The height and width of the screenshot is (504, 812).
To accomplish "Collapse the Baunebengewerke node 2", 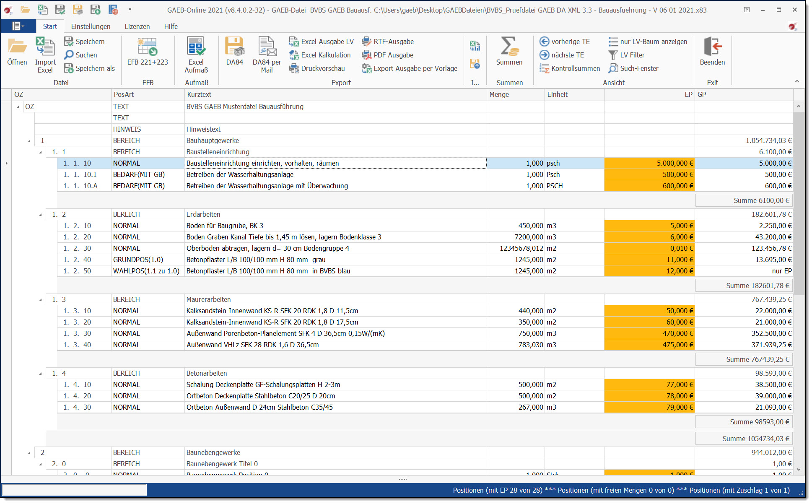I will pos(29,453).
